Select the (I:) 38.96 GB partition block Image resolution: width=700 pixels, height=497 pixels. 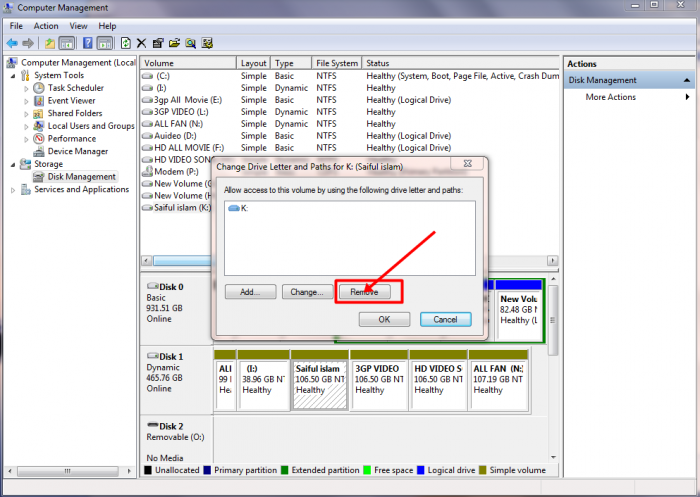[263, 380]
